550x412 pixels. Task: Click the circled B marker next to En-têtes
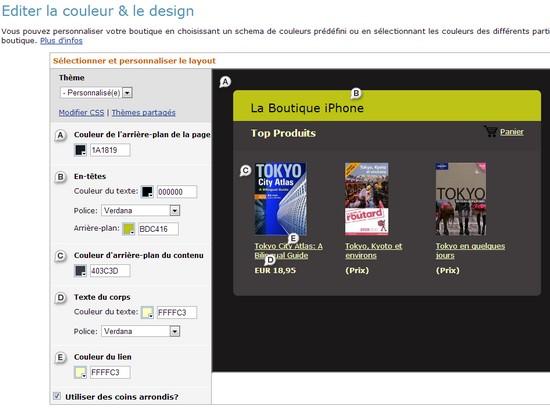61,177
